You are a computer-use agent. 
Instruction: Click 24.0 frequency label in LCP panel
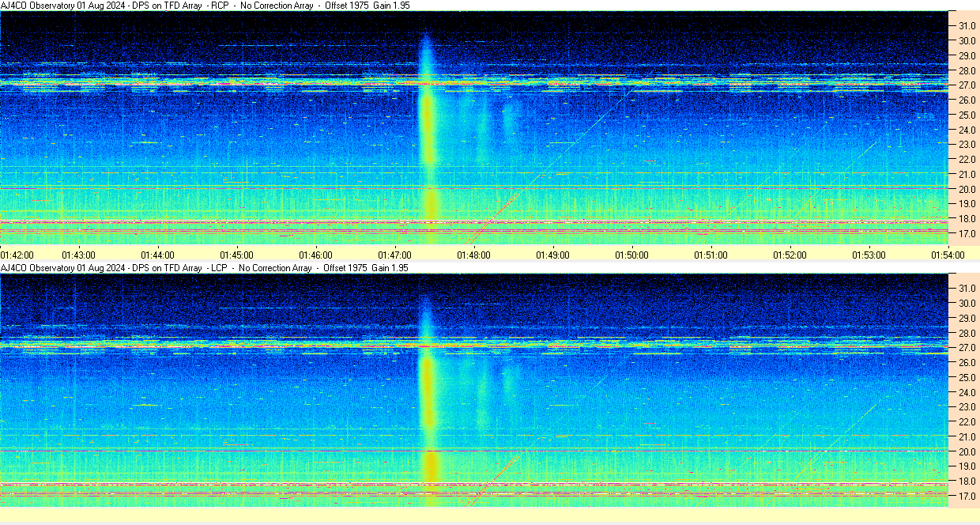(x=967, y=392)
